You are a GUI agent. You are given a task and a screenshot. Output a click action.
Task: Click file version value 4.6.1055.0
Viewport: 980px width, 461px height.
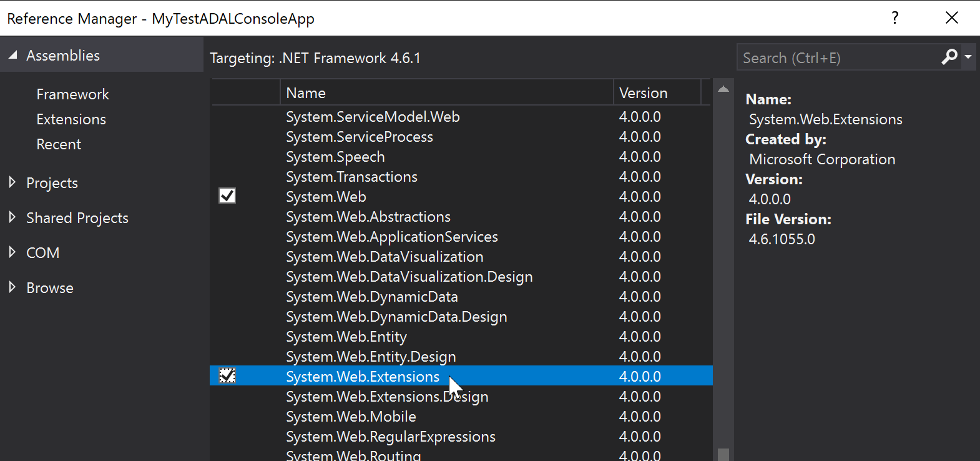point(782,239)
